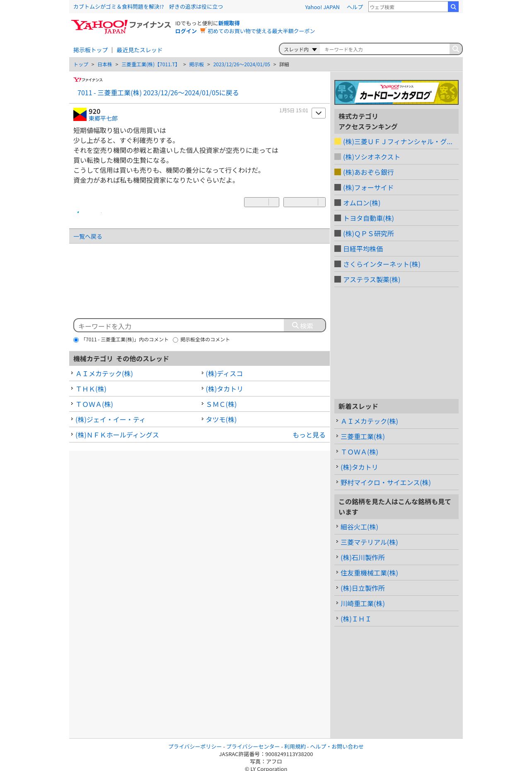The width and height of the screenshot is (532, 771).
Task: Open the アステラス製薬(株) ranking link
Action: pyautogui.click(x=372, y=280)
